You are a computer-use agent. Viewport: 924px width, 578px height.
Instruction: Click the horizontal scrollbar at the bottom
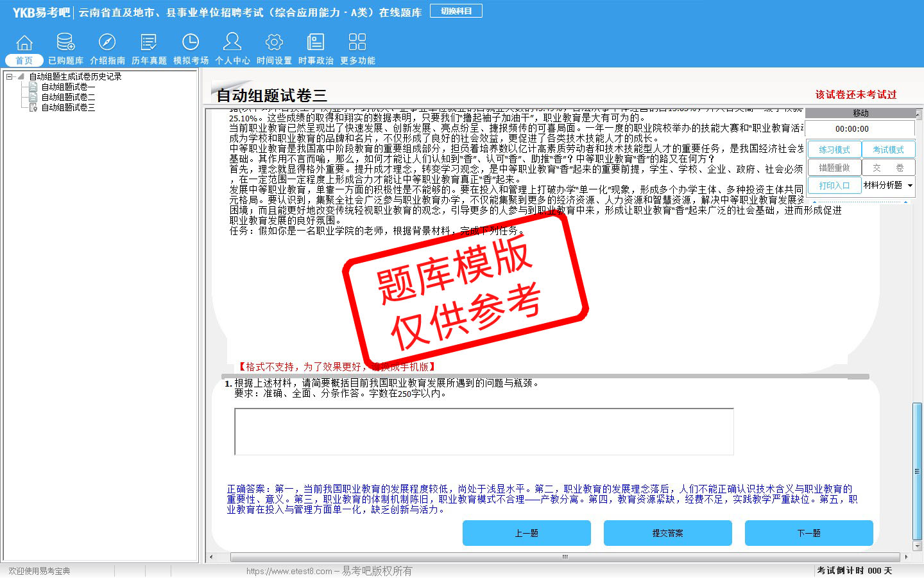[565, 557]
